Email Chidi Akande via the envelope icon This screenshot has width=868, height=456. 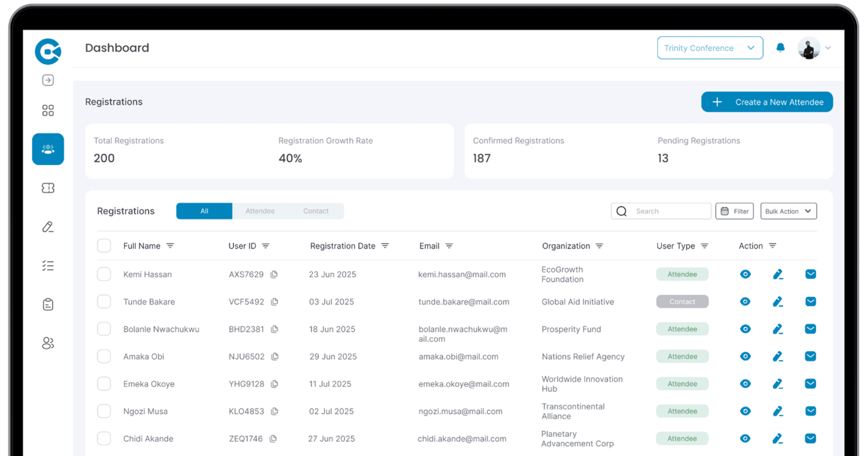coord(810,438)
